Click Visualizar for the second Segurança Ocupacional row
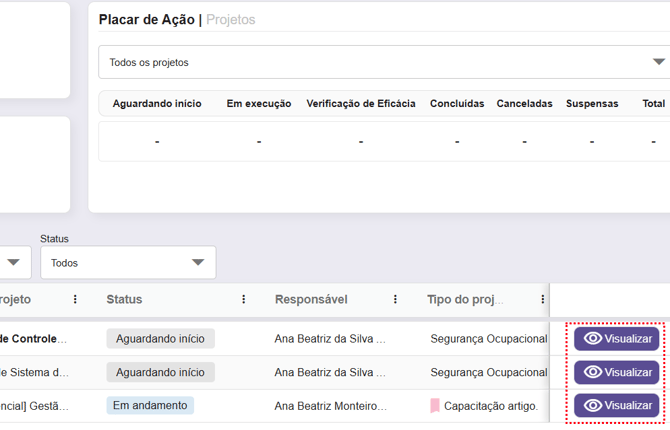Viewport: 670px width, 430px height. (617, 372)
